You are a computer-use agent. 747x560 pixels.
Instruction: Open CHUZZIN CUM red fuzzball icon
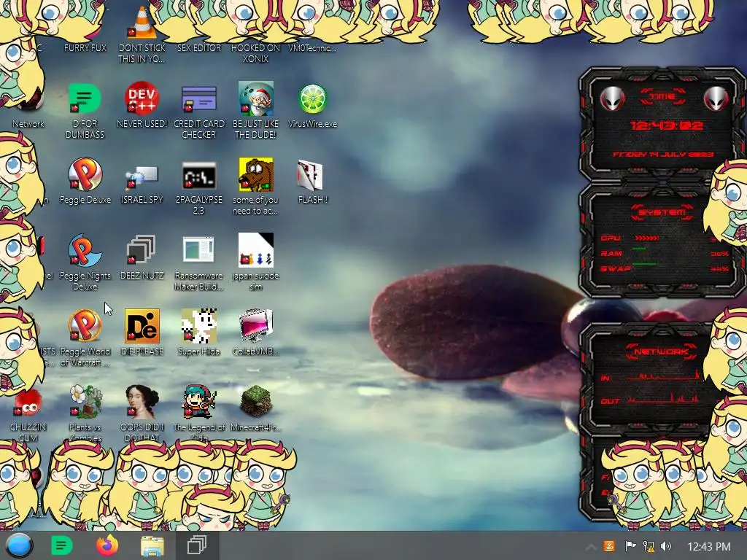tap(28, 402)
